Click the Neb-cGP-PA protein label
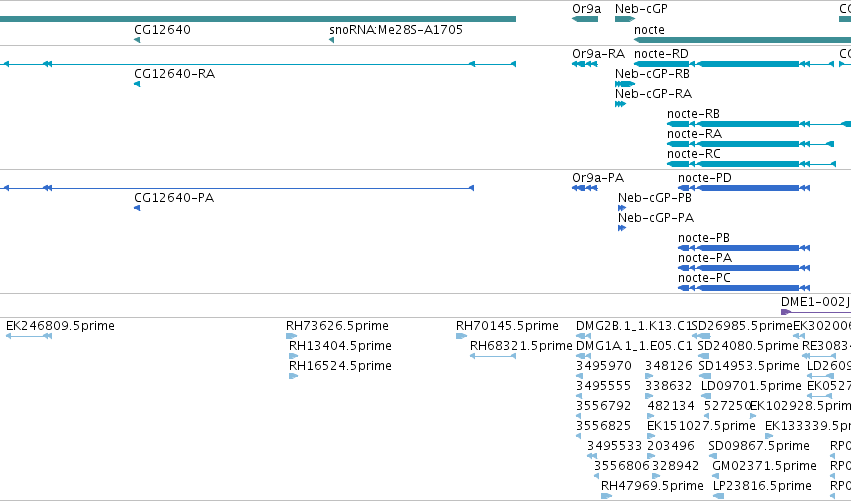The image size is (851, 501). click(656, 218)
